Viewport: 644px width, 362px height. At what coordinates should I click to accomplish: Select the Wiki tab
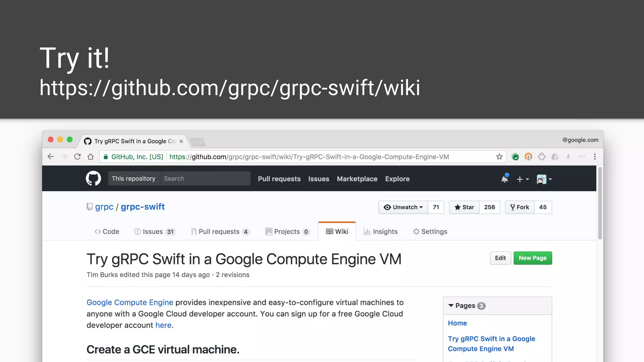(x=337, y=232)
